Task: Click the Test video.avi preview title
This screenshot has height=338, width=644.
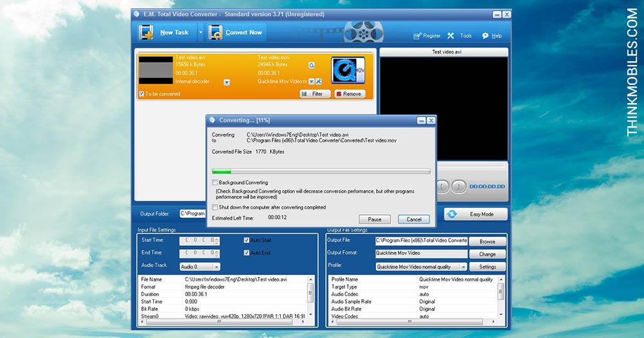Action: point(446,52)
